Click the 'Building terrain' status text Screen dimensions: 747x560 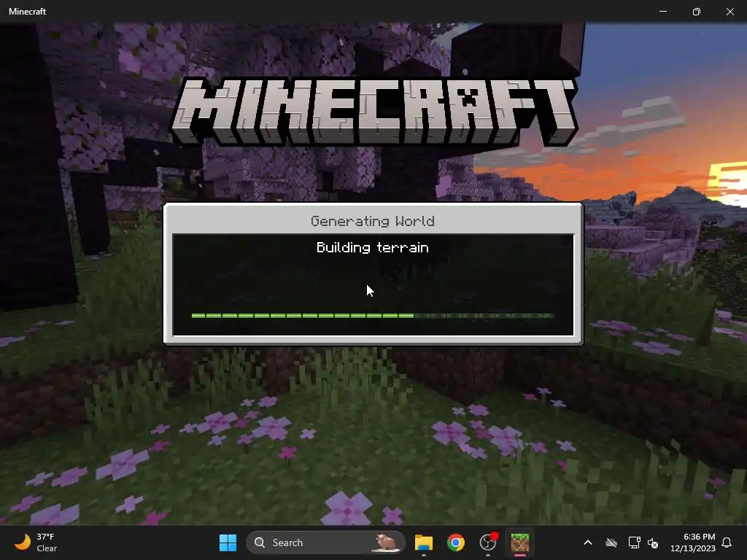(x=373, y=248)
